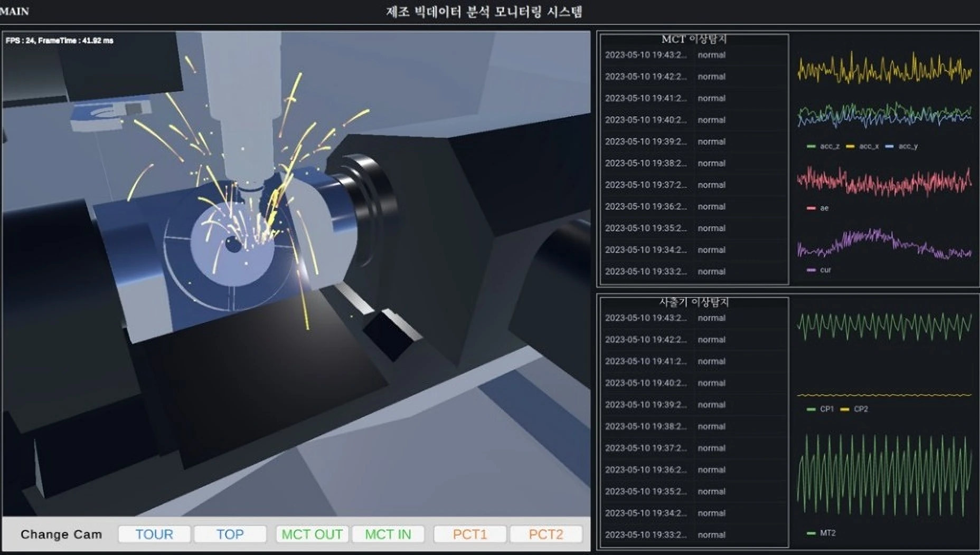The image size is (980, 555).
Task: Click the purple cur waveform chart
Action: click(x=884, y=244)
